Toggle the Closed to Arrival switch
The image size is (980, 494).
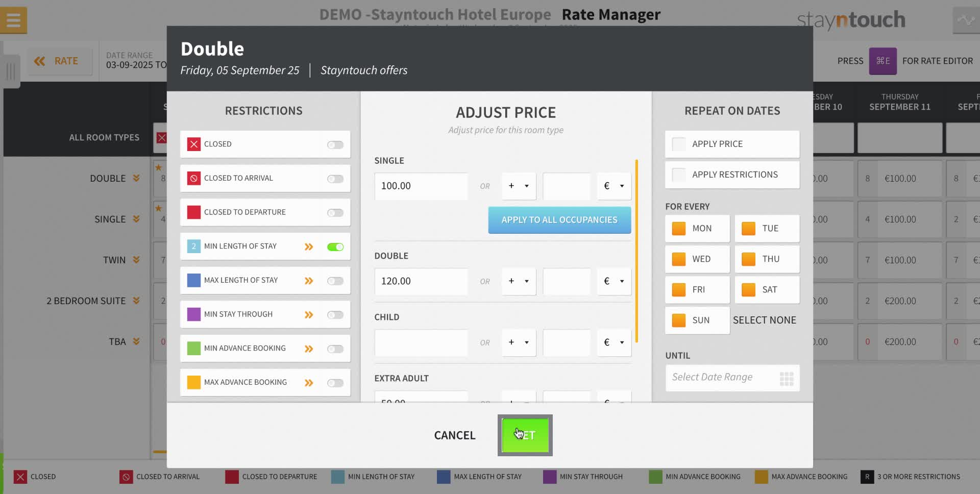335,179
